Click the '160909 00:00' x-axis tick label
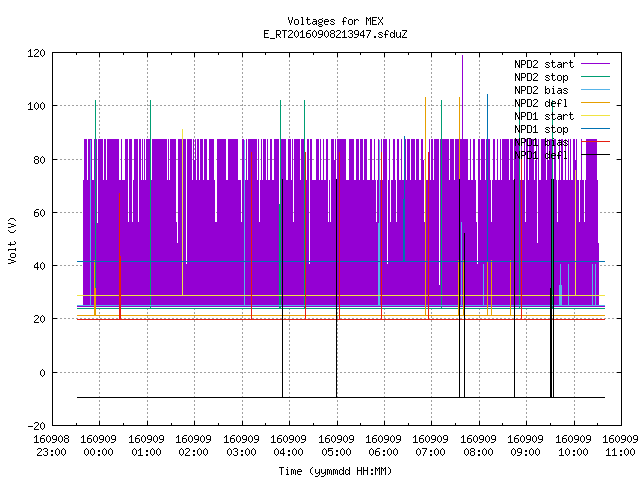This screenshot has height=480, width=640. 98,445
